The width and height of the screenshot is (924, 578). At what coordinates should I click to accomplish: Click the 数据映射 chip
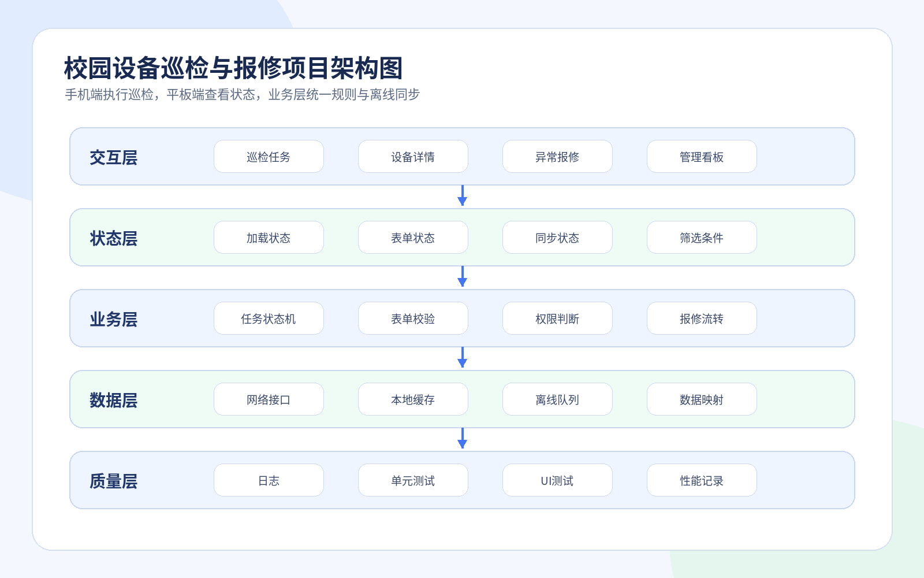702,399
